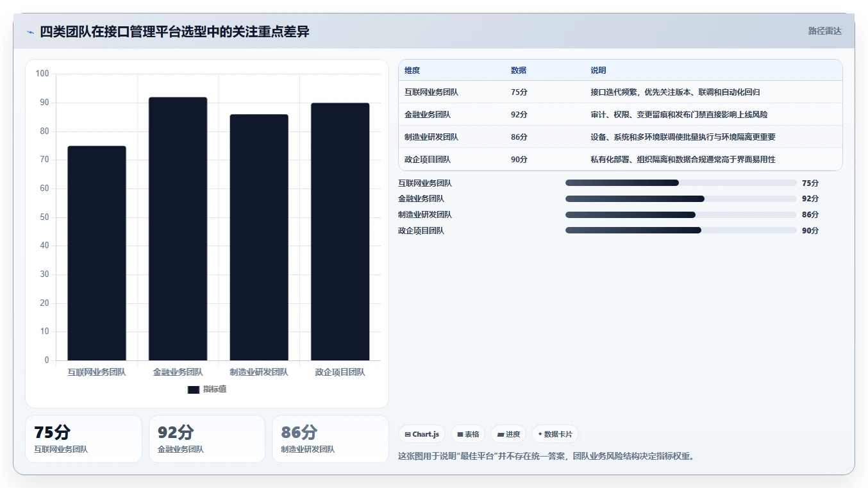This screenshot has height=488, width=868.
Task: Click the 政企项目团队 bar in the chart
Action: 340,231
